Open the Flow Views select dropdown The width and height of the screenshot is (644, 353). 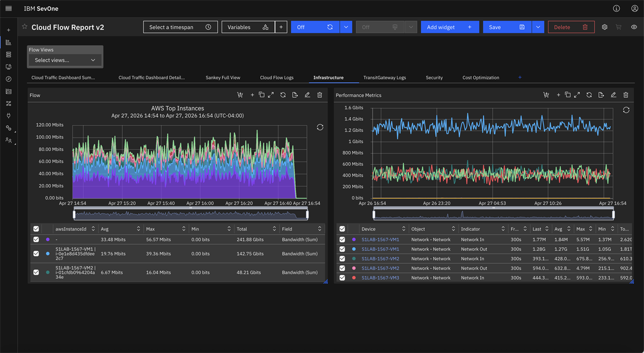pyautogui.click(x=65, y=60)
